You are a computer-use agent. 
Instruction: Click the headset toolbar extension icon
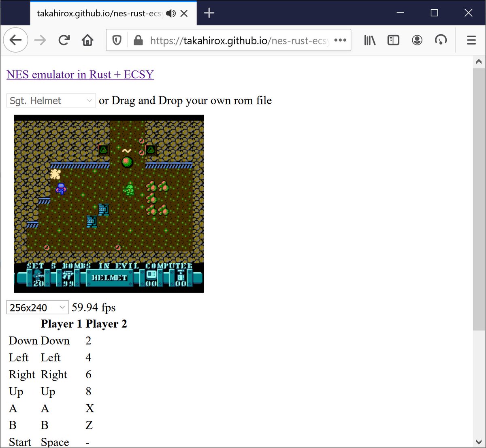click(x=441, y=40)
